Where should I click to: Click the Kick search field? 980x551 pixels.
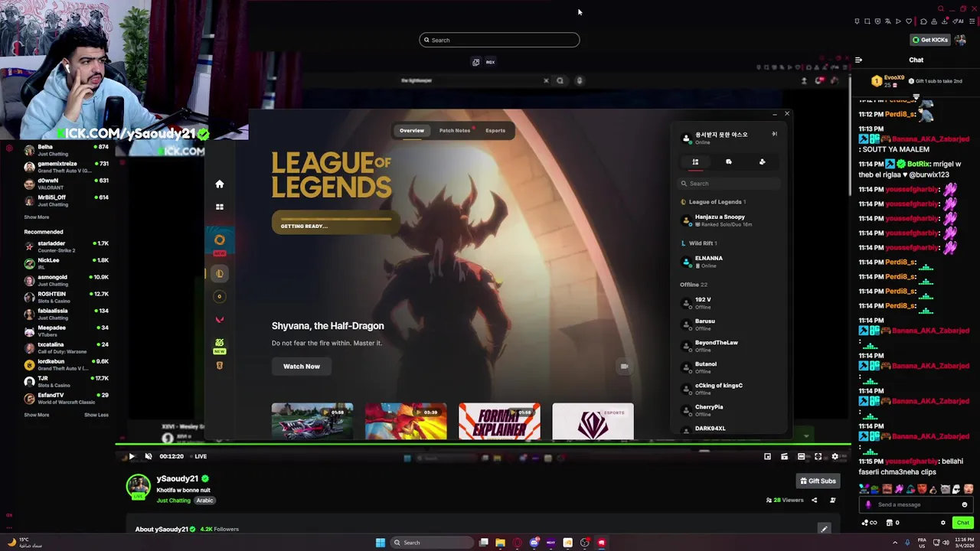(x=499, y=40)
